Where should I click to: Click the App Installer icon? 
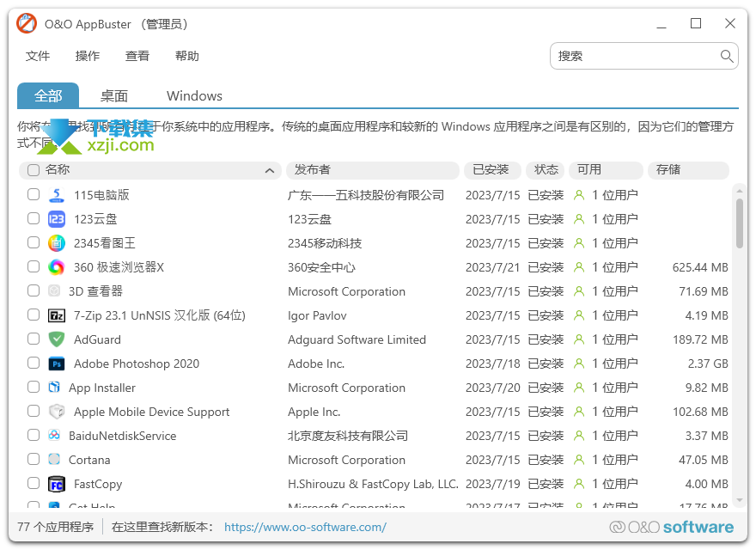pos(54,387)
